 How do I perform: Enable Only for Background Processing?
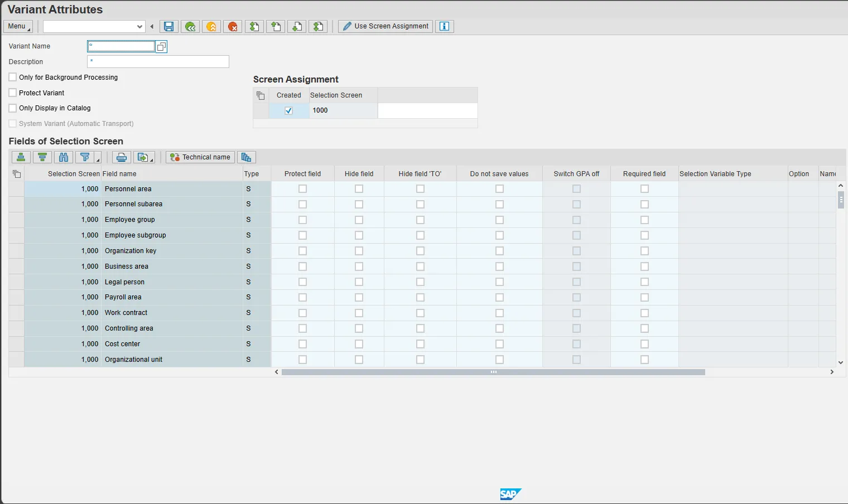(13, 77)
